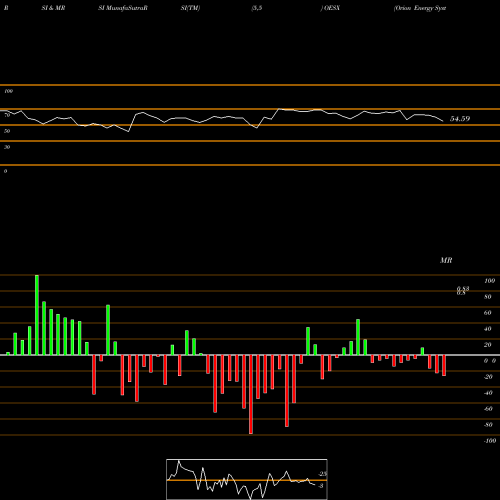The image size is (500, 500).
Task: Click the tallest green MR histogram bar
Action: 37,315
